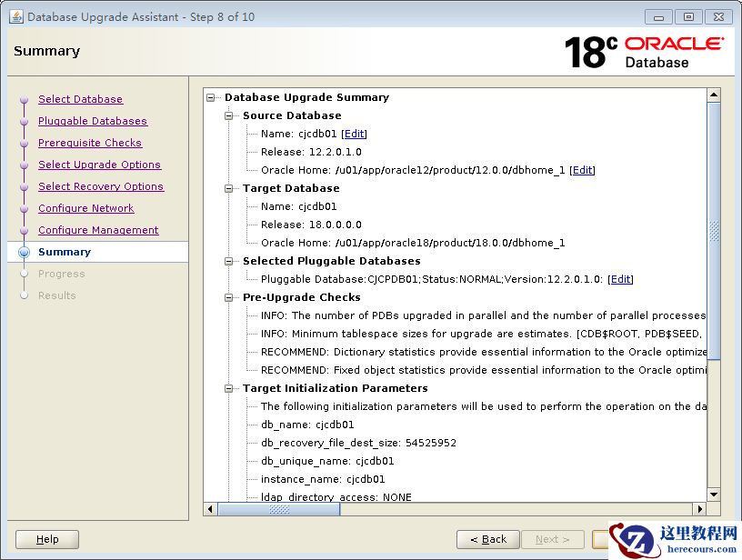The width and height of the screenshot is (742, 560).
Task: Edit the source Oracle Home path
Action: click(583, 170)
